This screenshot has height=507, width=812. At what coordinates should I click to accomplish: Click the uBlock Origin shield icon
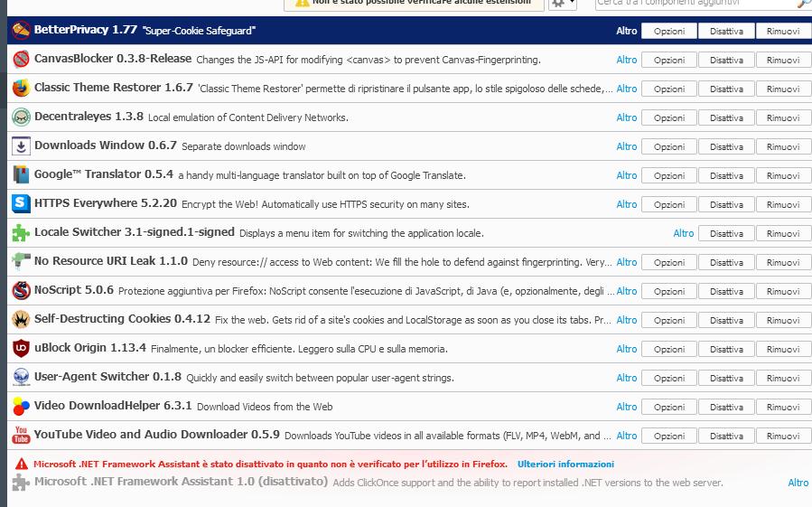tap(22, 348)
